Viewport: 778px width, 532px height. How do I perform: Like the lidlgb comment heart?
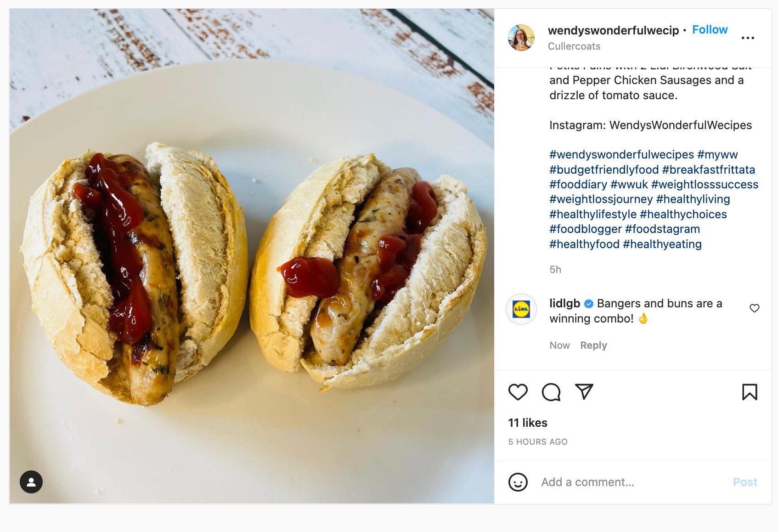coord(754,308)
